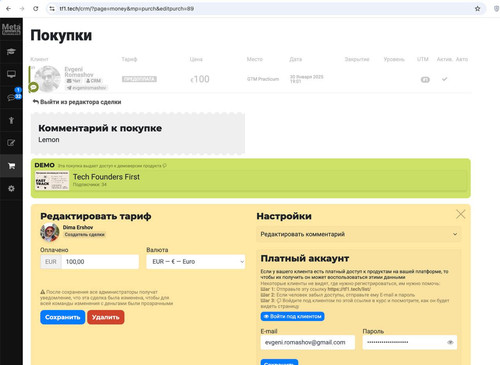This screenshot has width=500, height=365.
Task: Click the E-mail input field
Action: coord(308,342)
